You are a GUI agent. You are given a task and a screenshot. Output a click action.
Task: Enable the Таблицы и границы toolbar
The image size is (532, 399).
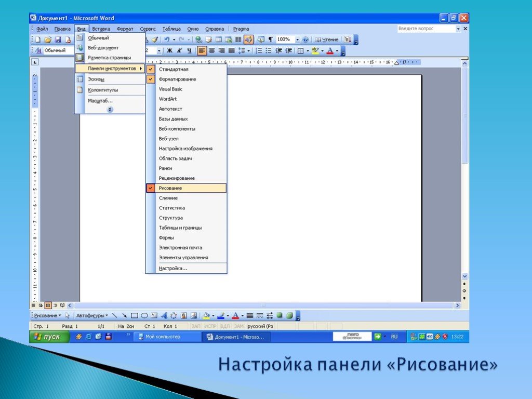click(x=187, y=228)
